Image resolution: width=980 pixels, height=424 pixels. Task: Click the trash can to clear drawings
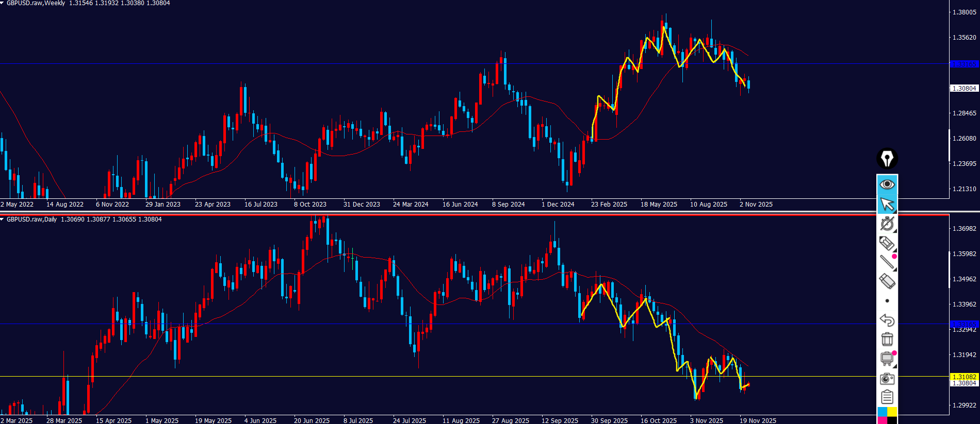coord(887,340)
